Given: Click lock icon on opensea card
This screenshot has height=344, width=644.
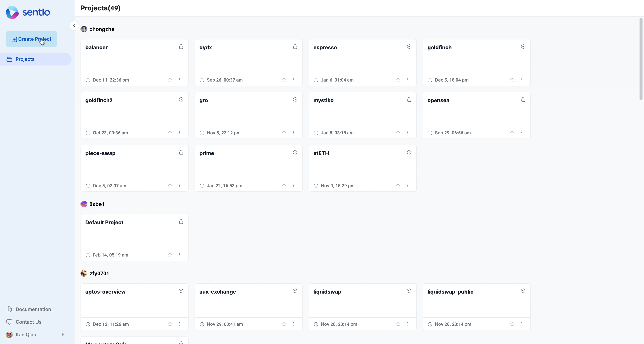Looking at the screenshot, I should (x=523, y=100).
